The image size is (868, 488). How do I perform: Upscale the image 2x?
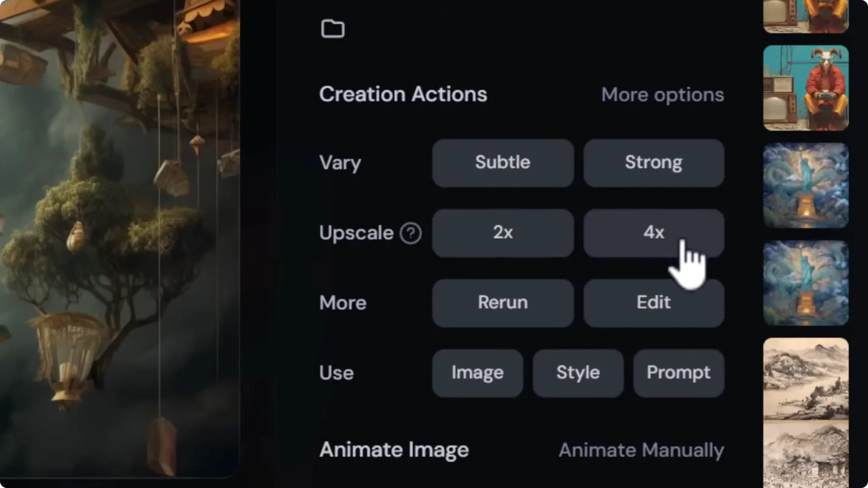[502, 233]
